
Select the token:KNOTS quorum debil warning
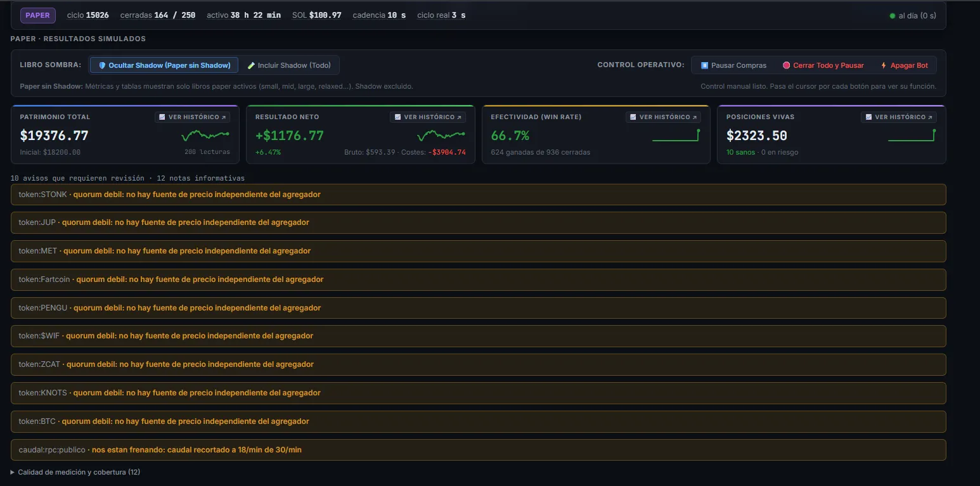479,393
